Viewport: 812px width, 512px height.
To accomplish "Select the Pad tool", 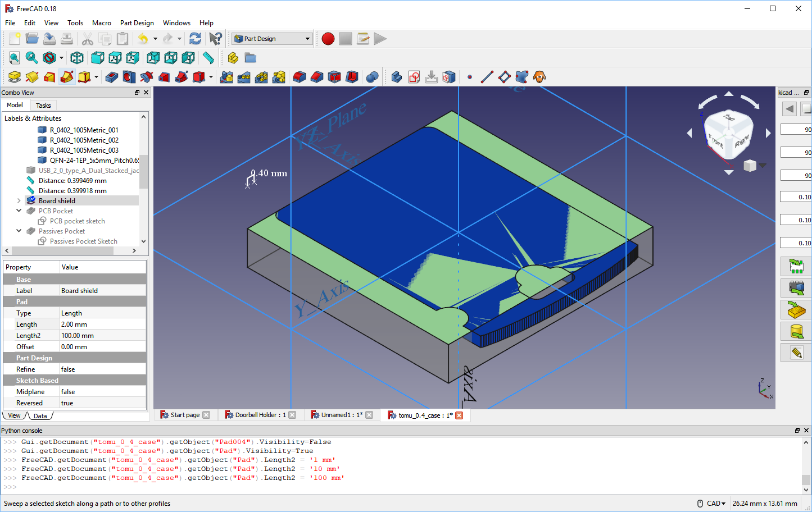I will coord(13,77).
